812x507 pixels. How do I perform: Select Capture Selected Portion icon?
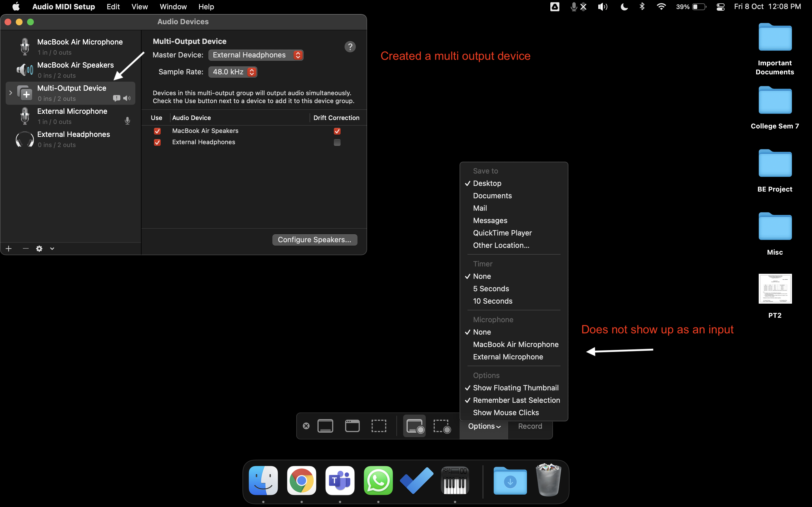click(379, 426)
